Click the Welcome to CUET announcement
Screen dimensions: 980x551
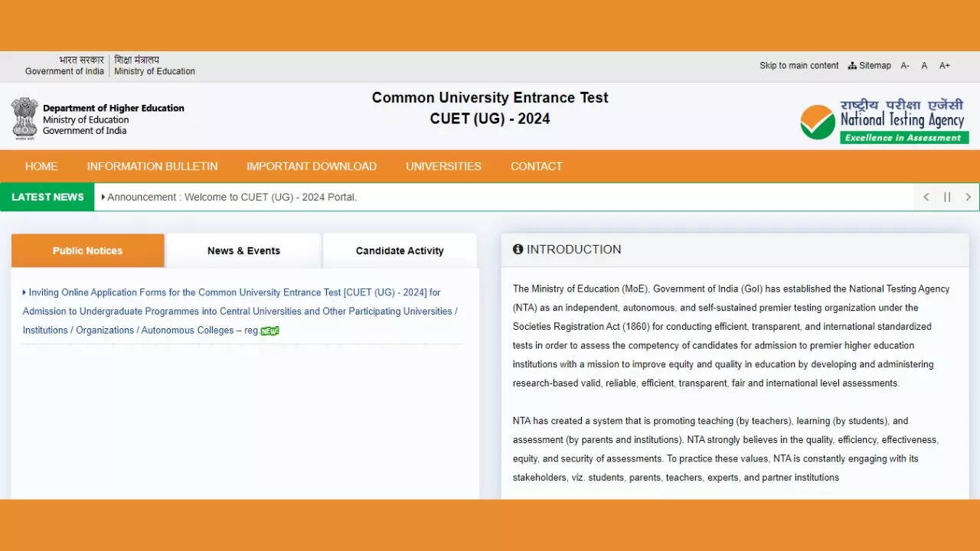click(x=232, y=197)
